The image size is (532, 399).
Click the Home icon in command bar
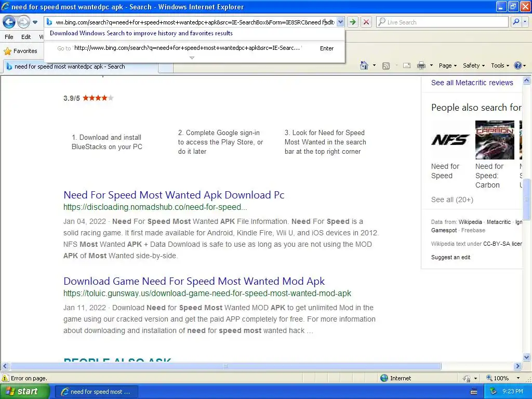(364, 65)
